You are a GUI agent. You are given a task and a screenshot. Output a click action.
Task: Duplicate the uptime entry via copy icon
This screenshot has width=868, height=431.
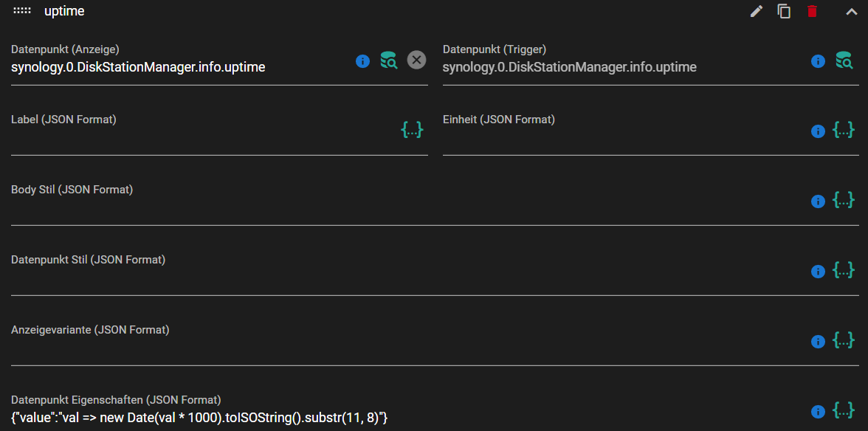[x=784, y=11]
